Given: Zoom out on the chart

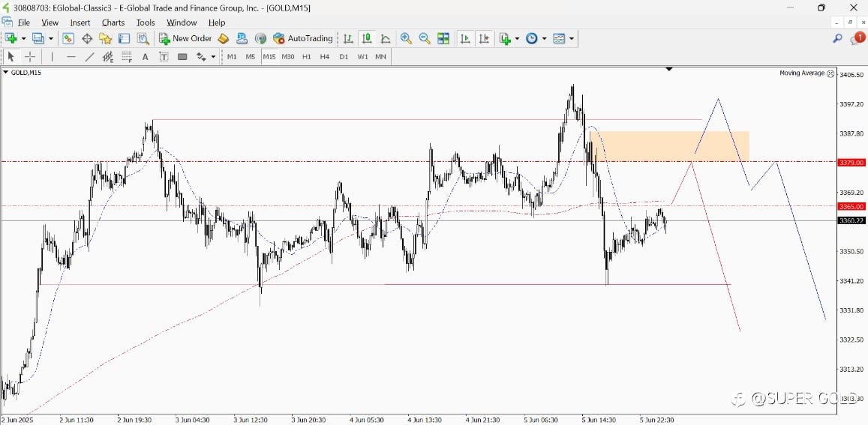Looking at the screenshot, I should pos(425,38).
